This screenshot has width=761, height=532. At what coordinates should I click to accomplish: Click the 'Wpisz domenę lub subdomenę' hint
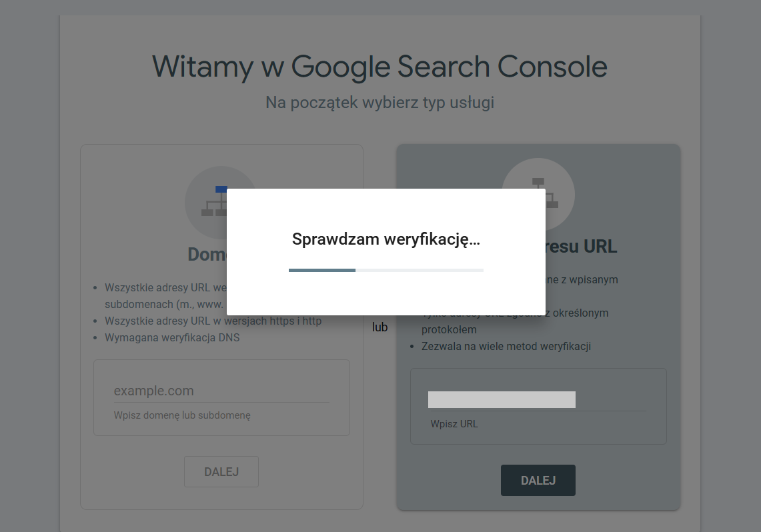coord(182,415)
